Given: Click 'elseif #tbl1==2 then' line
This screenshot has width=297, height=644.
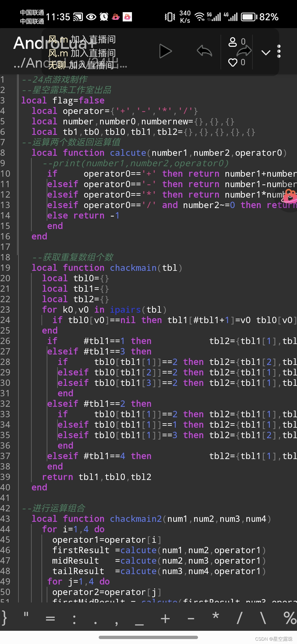Looking at the screenshot, I should pos(99,404).
